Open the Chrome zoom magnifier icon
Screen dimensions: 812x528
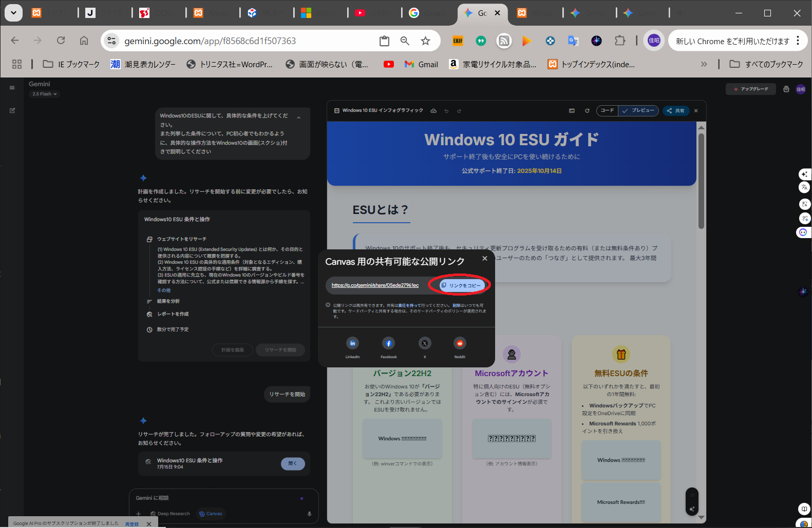pyautogui.click(x=405, y=41)
